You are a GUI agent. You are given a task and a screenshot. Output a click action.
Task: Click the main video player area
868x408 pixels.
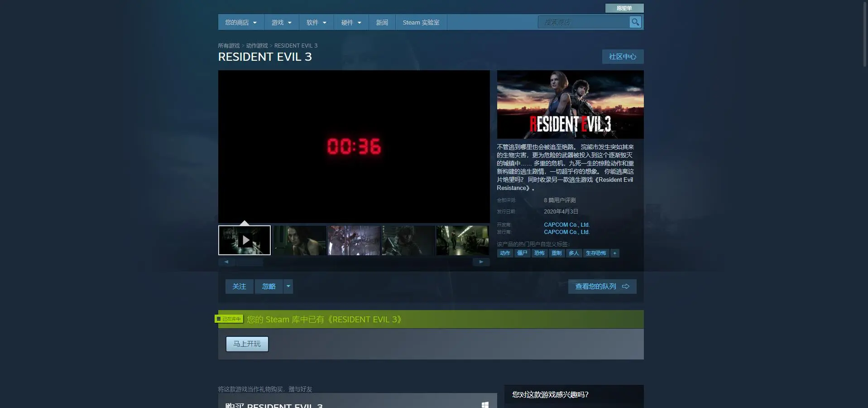[354, 146]
